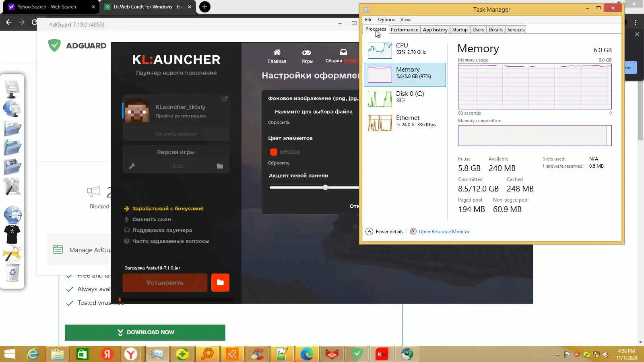The image size is (644, 362).
Task: Switch to the Details tab
Action: tap(495, 30)
